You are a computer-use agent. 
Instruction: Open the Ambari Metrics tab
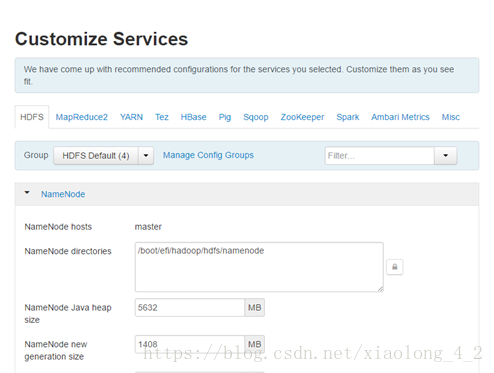point(400,117)
